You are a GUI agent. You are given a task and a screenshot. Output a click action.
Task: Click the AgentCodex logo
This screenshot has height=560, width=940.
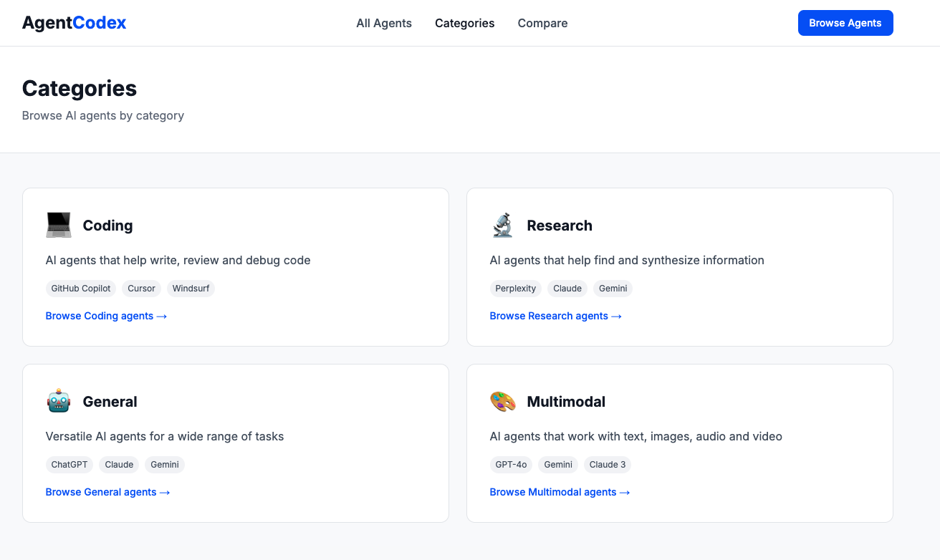click(74, 22)
